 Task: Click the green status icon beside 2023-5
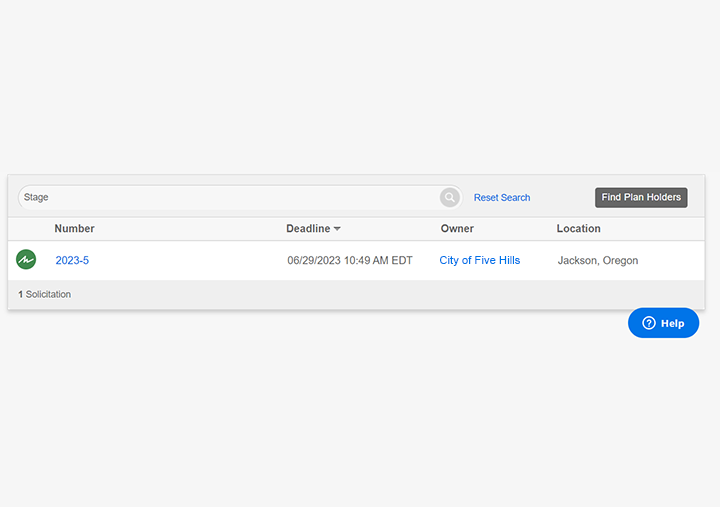[26, 260]
